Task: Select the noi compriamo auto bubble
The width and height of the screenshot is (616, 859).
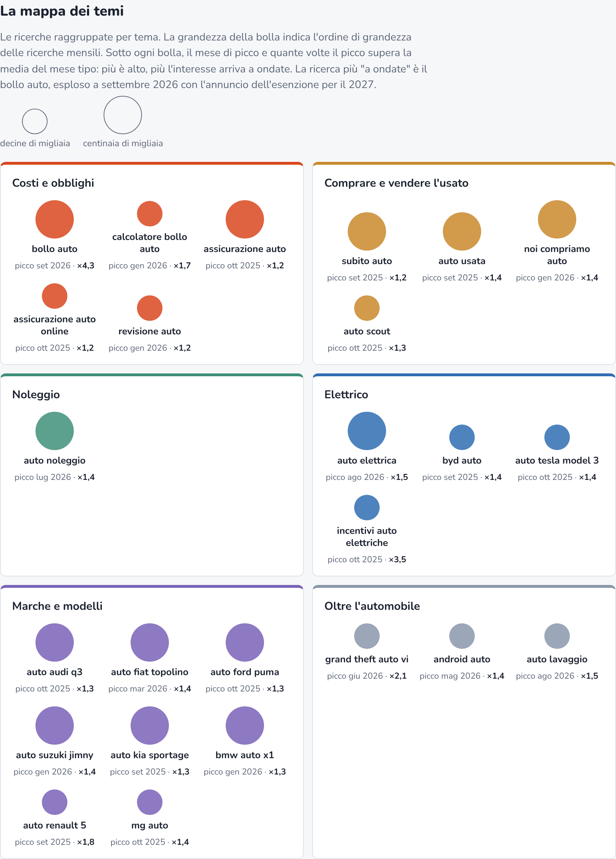Action: [556, 219]
